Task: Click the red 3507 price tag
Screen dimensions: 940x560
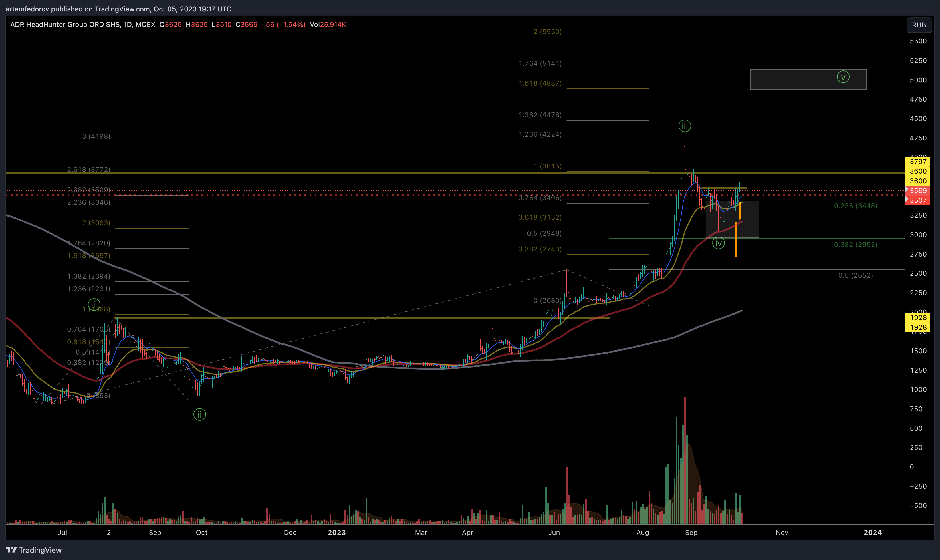Action: click(917, 200)
